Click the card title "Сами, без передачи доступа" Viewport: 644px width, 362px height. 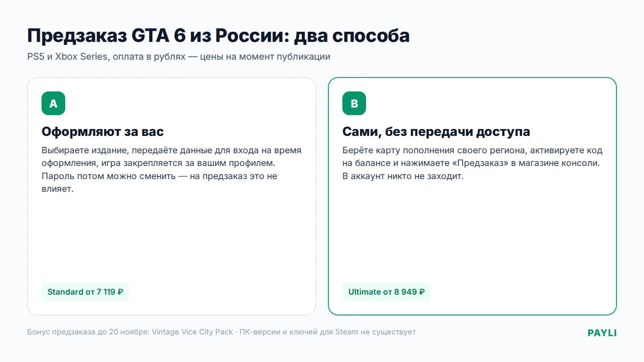pyautogui.click(x=436, y=132)
